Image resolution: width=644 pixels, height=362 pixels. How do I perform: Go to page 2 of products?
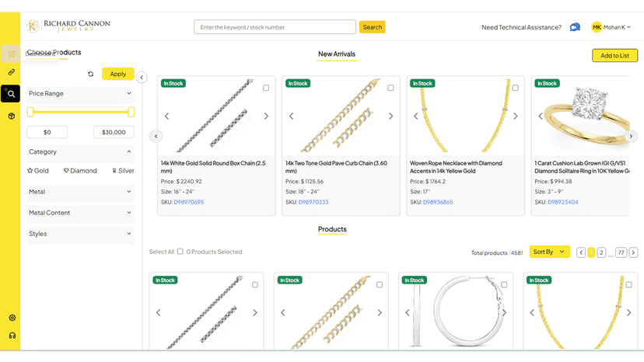point(601,252)
